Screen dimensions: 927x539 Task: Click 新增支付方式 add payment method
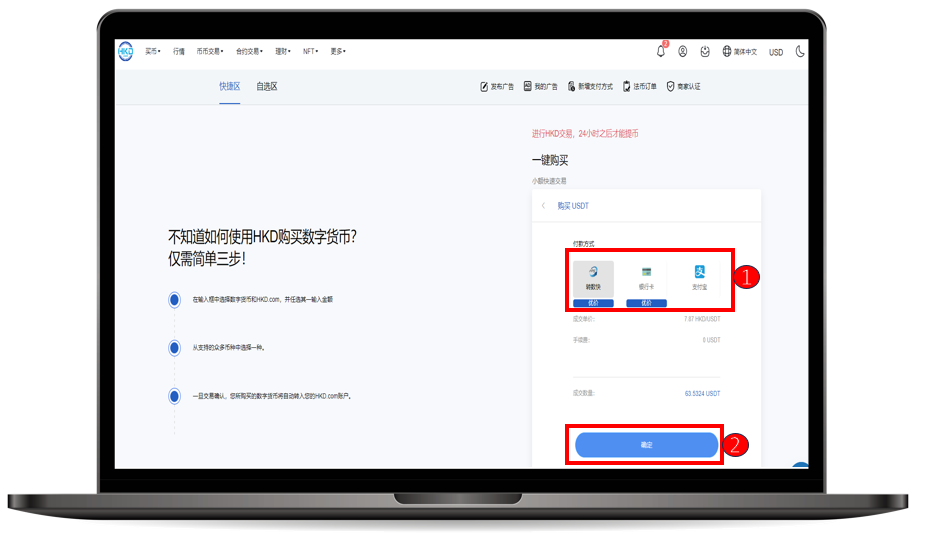point(571,87)
